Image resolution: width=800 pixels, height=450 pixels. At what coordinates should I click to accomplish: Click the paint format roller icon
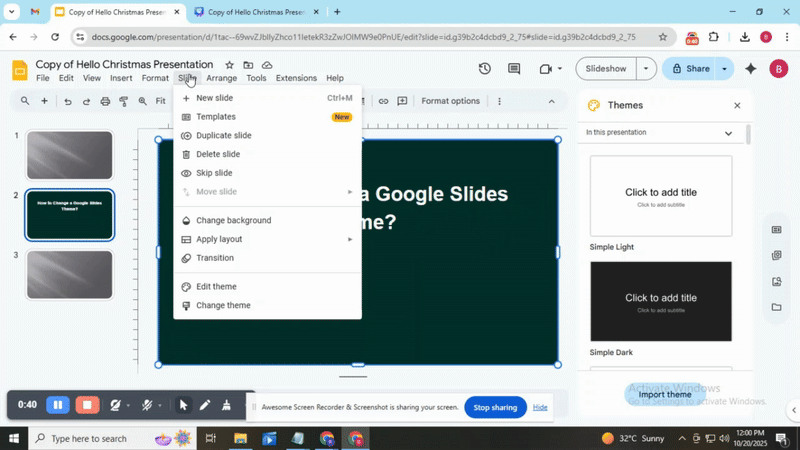click(124, 101)
